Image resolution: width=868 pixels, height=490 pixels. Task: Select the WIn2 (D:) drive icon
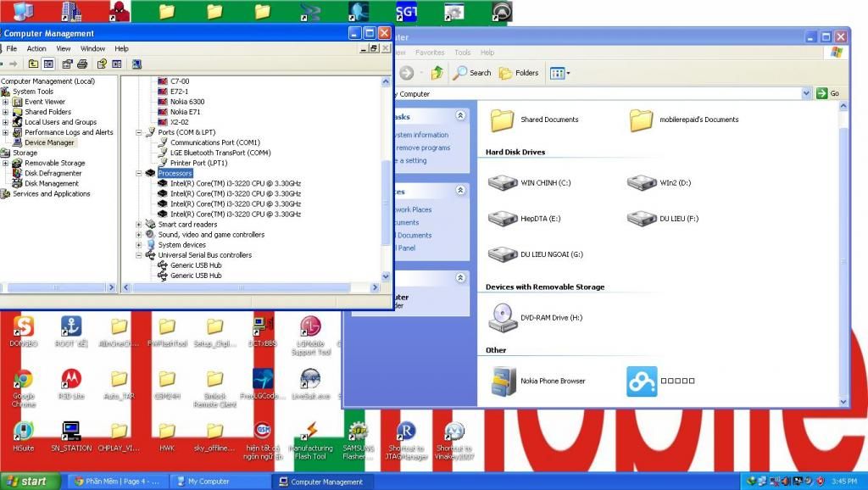(x=642, y=183)
